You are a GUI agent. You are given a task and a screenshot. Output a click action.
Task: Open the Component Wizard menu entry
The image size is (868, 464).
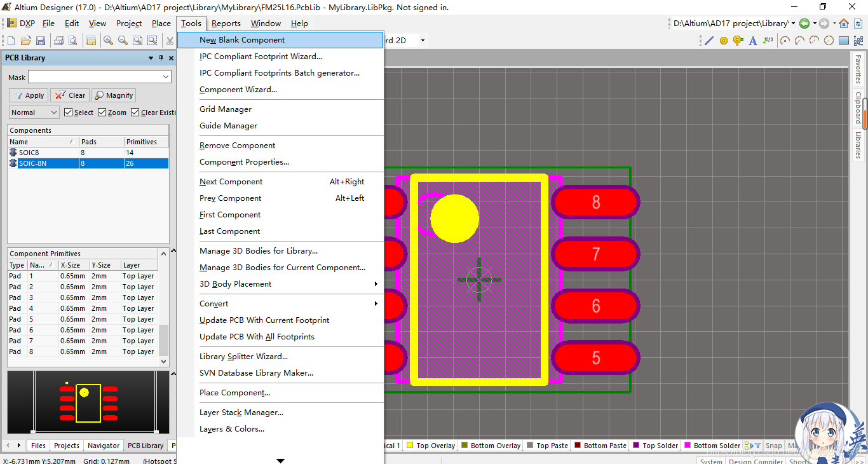(238, 90)
